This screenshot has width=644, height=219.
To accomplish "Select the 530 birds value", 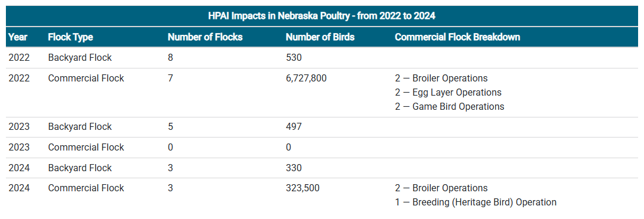I will tap(294, 58).
